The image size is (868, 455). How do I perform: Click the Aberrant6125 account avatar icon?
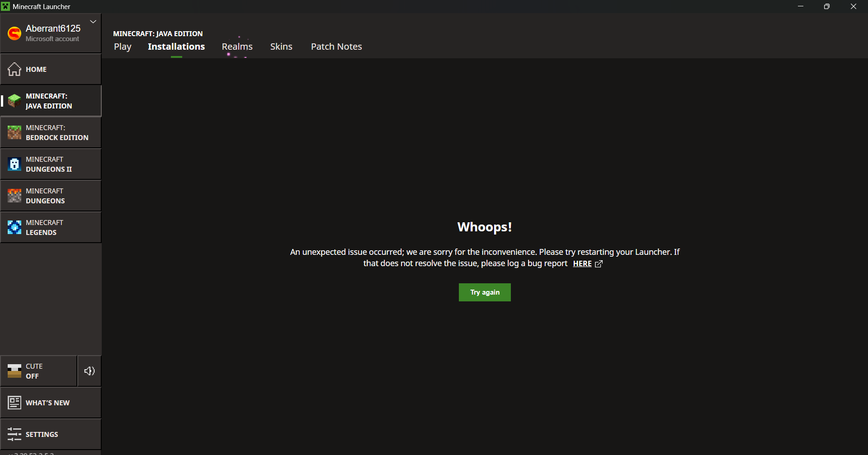pyautogui.click(x=14, y=33)
